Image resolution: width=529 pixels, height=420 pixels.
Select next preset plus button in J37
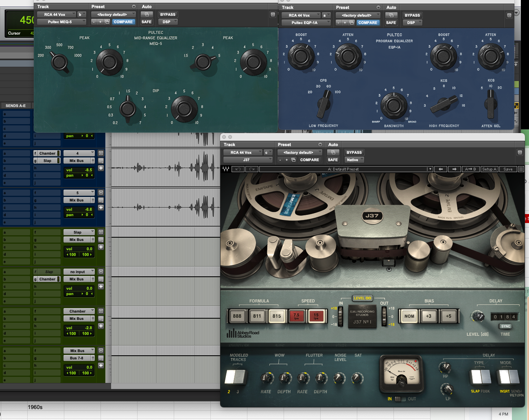point(286,160)
